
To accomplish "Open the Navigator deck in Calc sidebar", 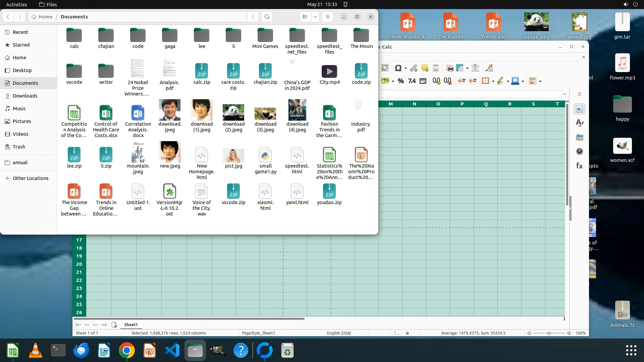I will (x=579, y=152).
